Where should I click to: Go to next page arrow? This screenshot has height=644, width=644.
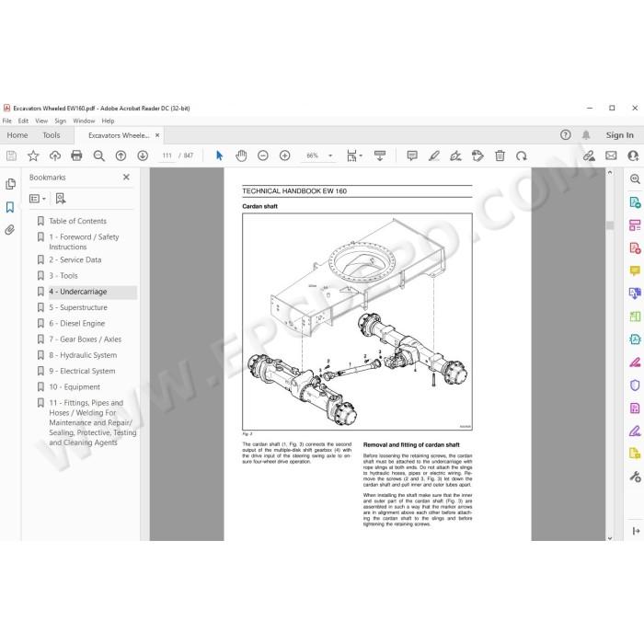point(143,155)
